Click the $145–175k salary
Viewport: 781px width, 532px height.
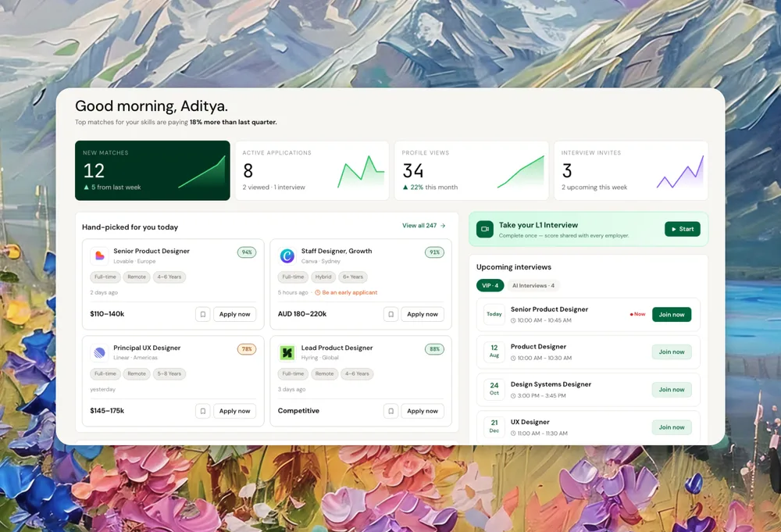(107, 410)
